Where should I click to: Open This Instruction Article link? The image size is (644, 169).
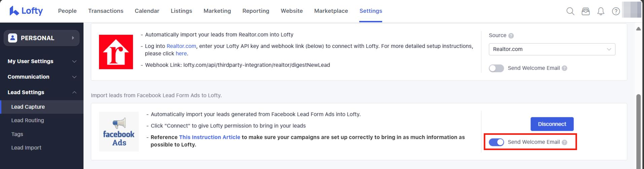click(x=209, y=137)
